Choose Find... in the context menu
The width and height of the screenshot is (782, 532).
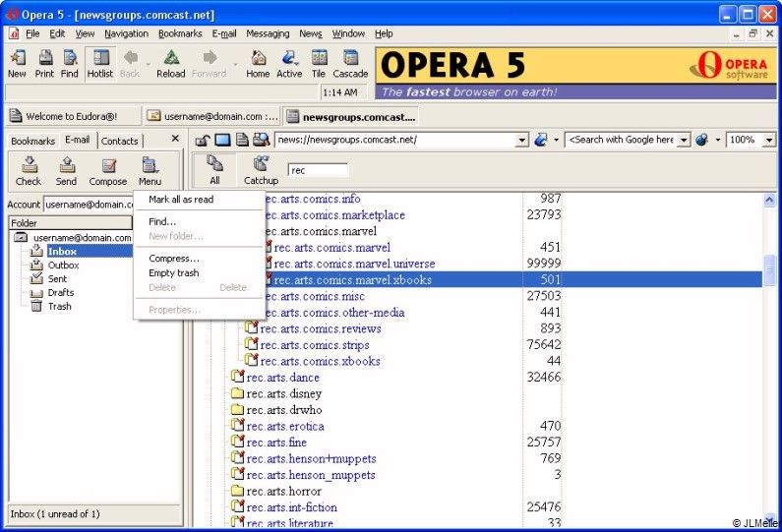pyautogui.click(x=199, y=221)
